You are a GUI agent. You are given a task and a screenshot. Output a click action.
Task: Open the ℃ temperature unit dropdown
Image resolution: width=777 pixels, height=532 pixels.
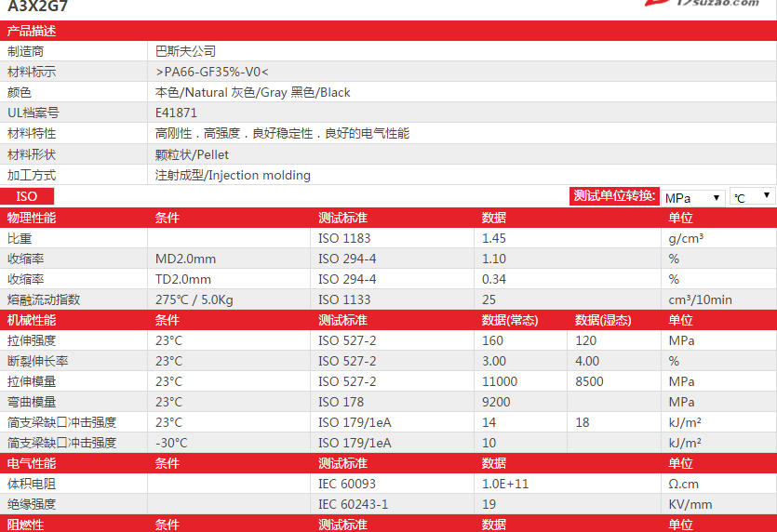752,196
